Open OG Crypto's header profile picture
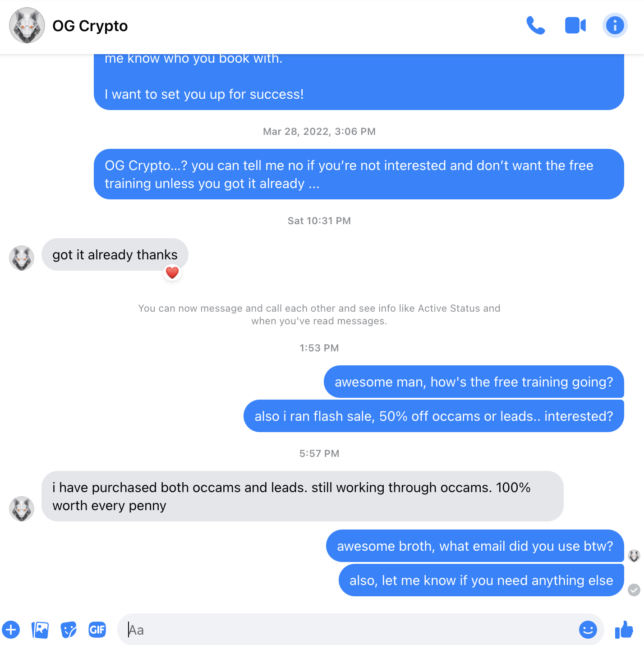 pos(27,25)
